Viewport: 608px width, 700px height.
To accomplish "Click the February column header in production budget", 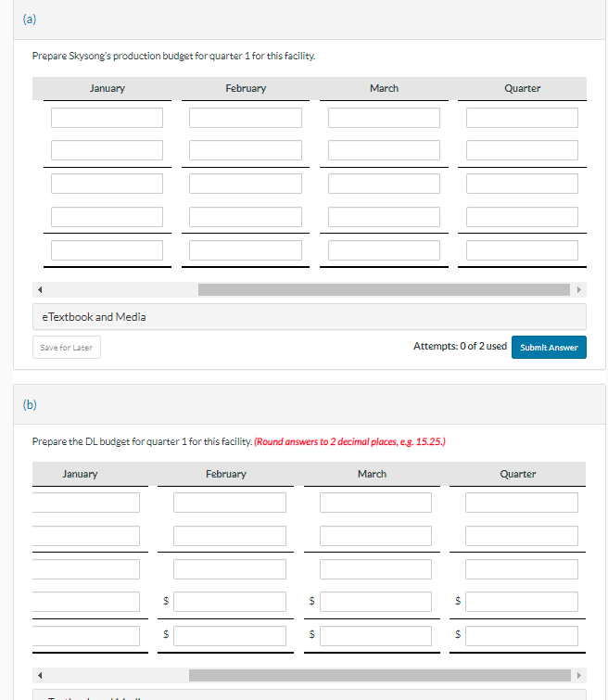I will pyautogui.click(x=246, y=88).
